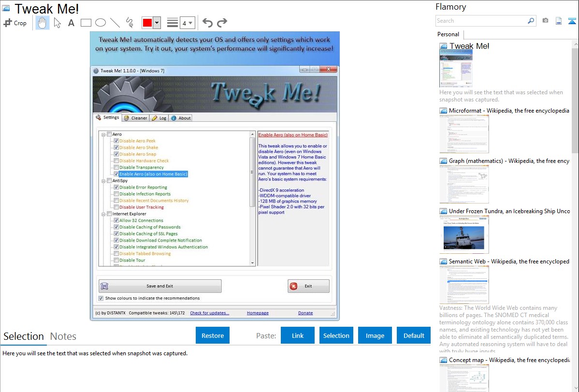Screen dimensions: 579x392
Task: Open the Semantic Web snapshot thumbnail
Action: (464, 285)
